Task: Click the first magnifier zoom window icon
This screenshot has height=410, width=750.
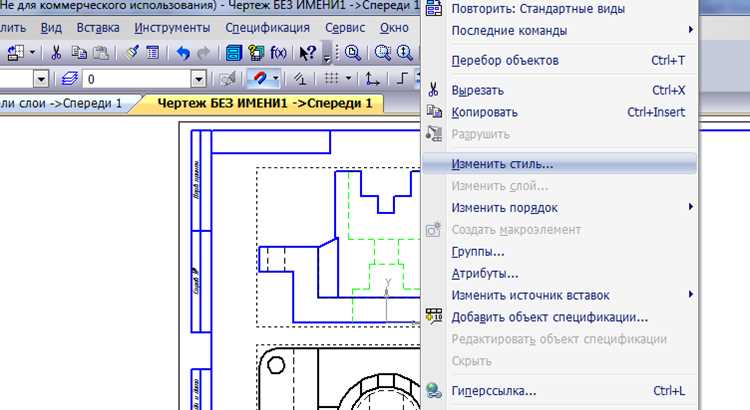Action: point(353,53)
